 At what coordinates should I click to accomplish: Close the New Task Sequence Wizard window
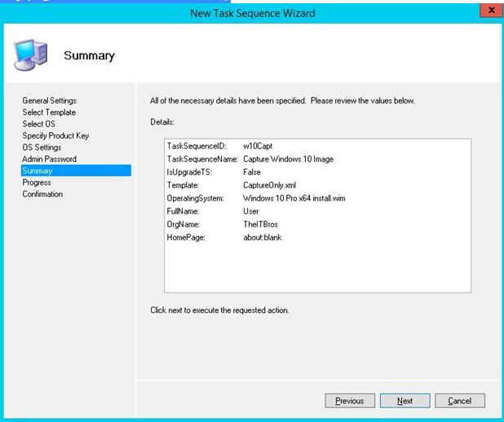[x=491, y=11]
